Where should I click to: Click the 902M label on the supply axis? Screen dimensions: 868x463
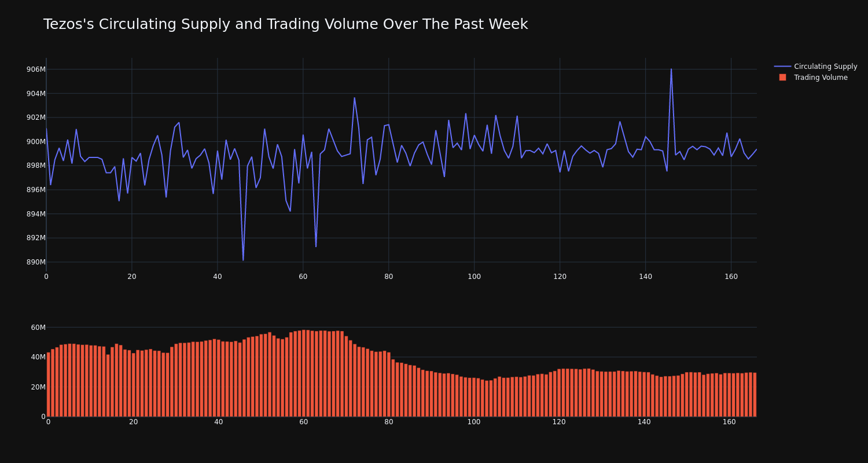tap(36, 117)
